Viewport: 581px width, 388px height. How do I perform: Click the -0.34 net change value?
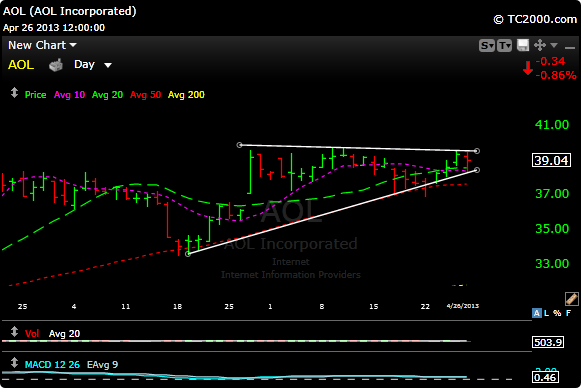pyautogui.click(x=550, y=61)
